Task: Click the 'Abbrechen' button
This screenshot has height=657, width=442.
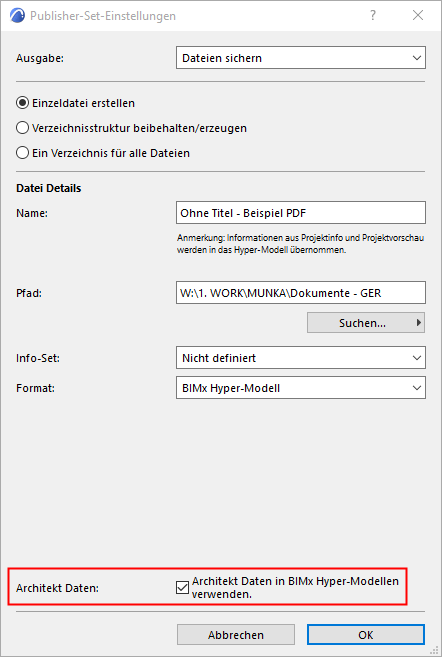Action: coord(236,635)
